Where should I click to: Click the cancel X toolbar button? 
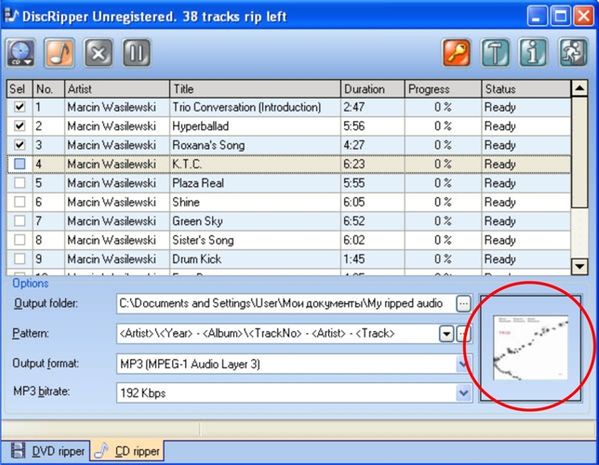(x=98, y=53)
